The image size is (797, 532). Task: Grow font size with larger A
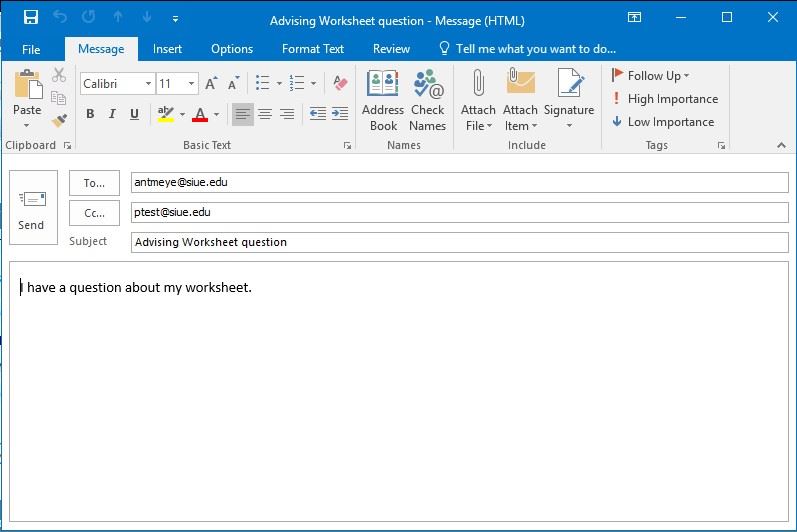pos(212,84)
